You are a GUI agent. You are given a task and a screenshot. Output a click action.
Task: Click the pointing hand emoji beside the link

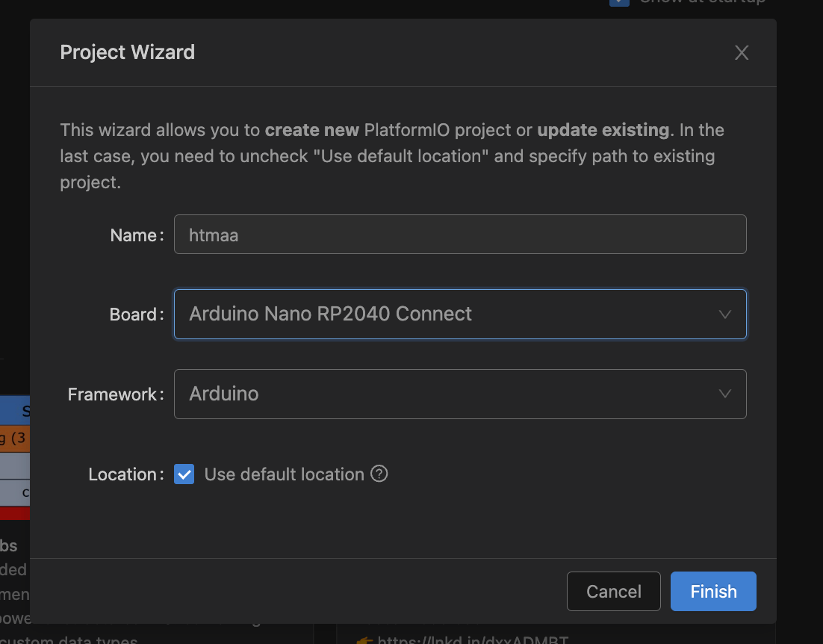coord(364,640)
